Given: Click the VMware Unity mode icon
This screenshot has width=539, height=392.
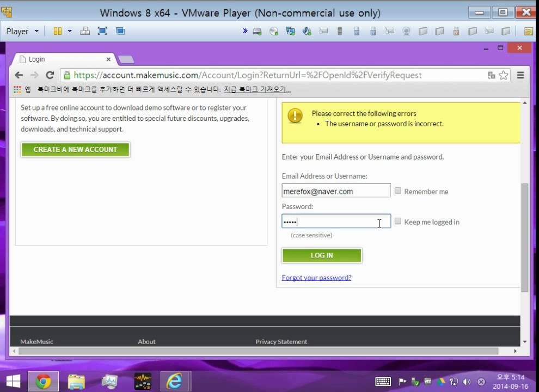Looking at the screenshot, I should (x=120, y=31).
